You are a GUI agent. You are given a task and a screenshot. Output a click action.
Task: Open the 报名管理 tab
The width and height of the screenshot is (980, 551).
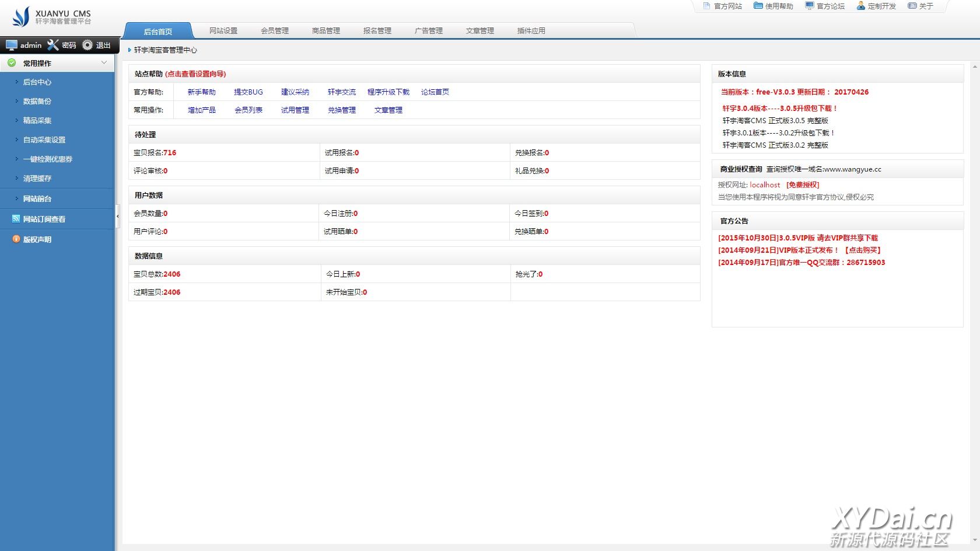point(377,31)
